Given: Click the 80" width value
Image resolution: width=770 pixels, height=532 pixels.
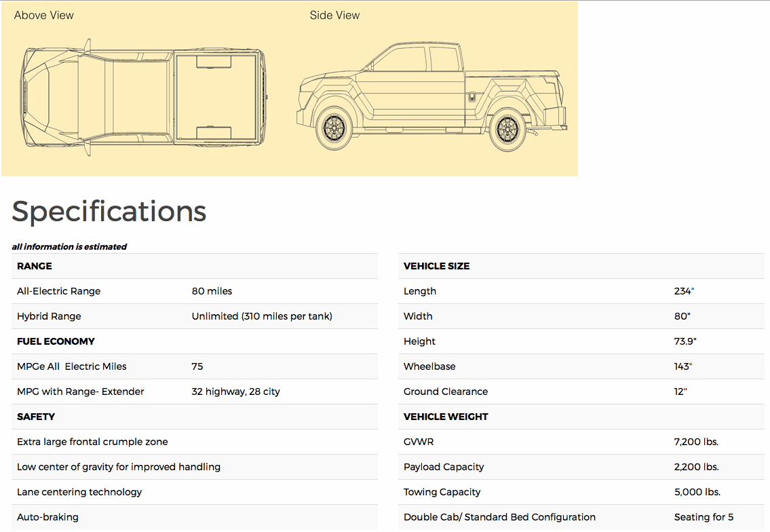Looking at the screenshot, I should [x=682, y=316].
